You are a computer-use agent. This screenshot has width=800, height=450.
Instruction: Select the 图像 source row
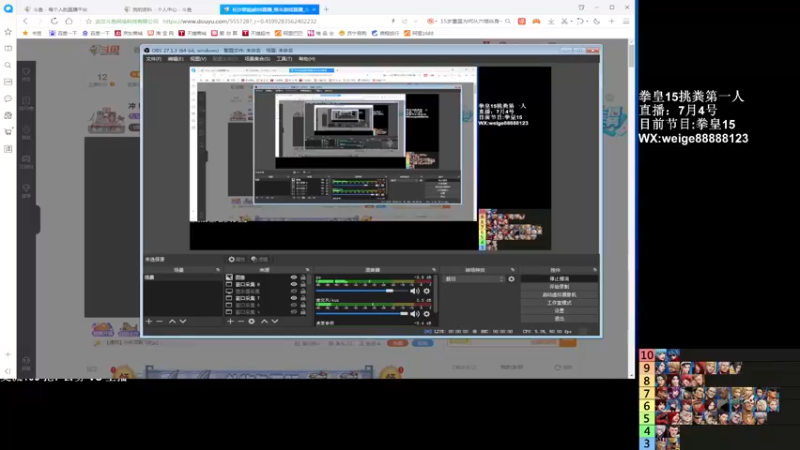(x=266, y=278)
